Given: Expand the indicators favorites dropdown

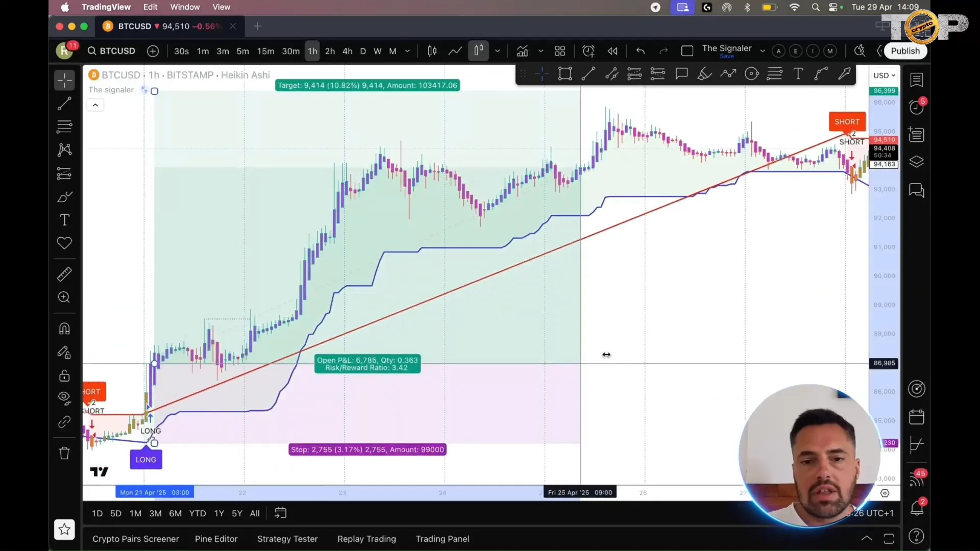Looking at the screenshot, I should 541,51.
